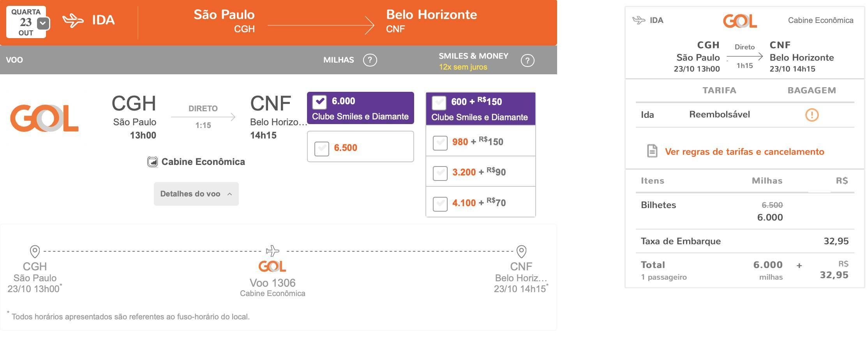Image resolution: width=868 pixels, height=340 pixels.
Task: Open the date dropdown for 23 OUT
Action: click(43, 23)
